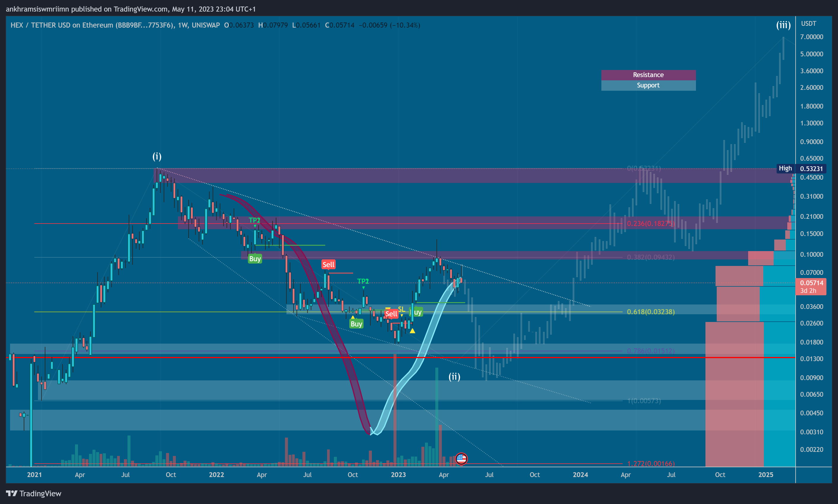Image resolution: width=838 pixels, height=504 pixels.
Task: Click the Buy label near April 2022
Action: (x=255, y=259)
